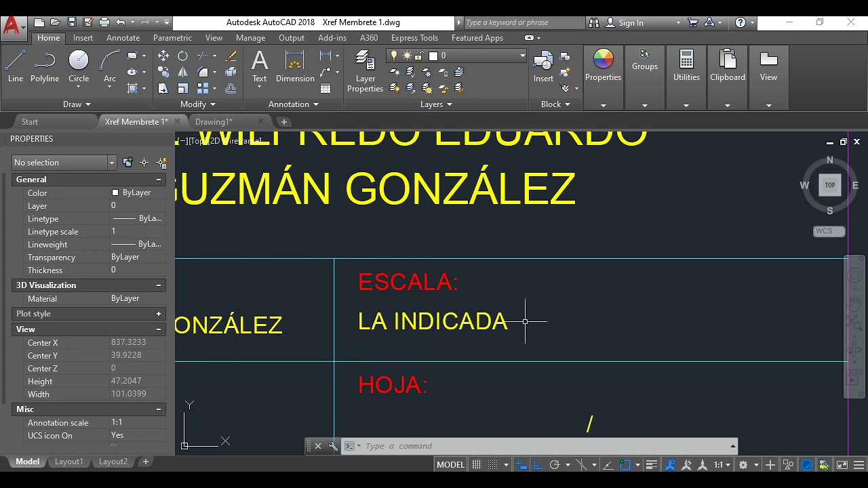
Task: Click the Copy tool in Modify panel
Action: (x=163, y=73)
